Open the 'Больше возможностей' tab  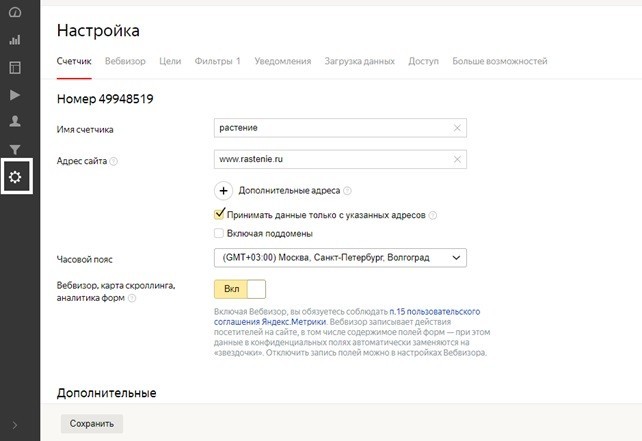500,61
